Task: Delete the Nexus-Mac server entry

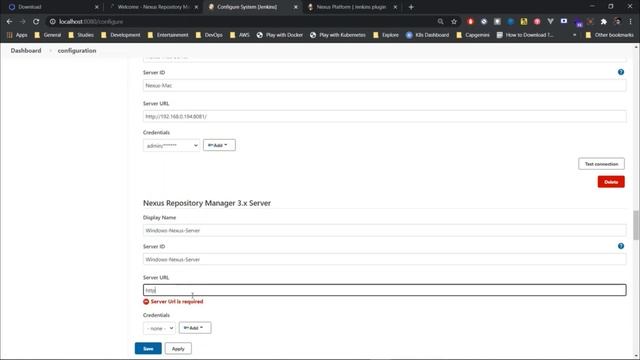Action: 611,182
